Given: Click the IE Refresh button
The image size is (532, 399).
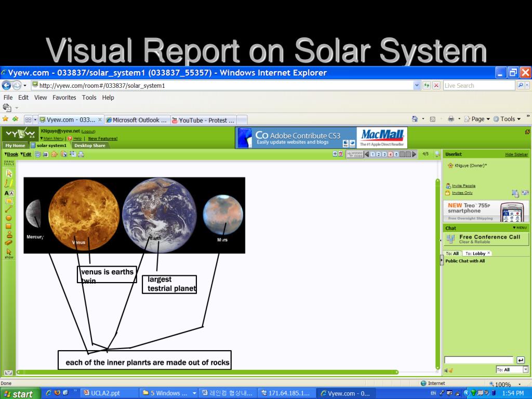Looking at the screenshot, I should pos(427,86).
